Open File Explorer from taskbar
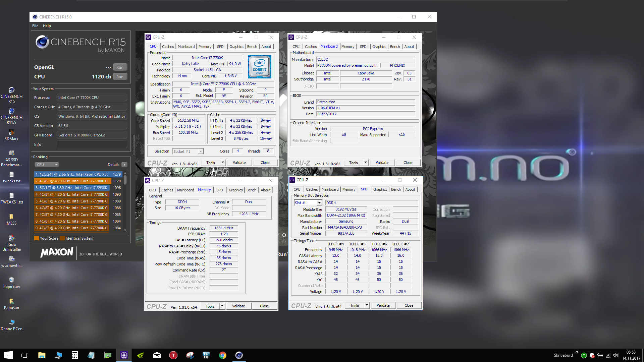The image size is (644, 362). (x=42, y=355)
